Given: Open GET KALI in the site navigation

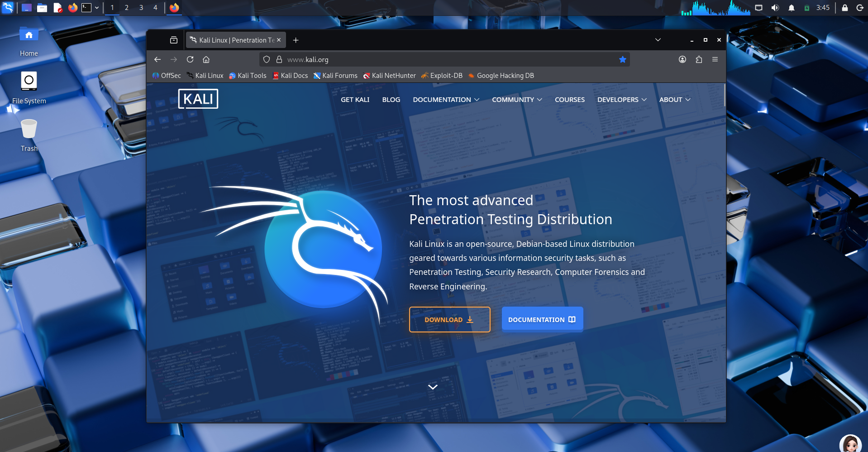Looking at the screenshot, I should tap(355, 100).
